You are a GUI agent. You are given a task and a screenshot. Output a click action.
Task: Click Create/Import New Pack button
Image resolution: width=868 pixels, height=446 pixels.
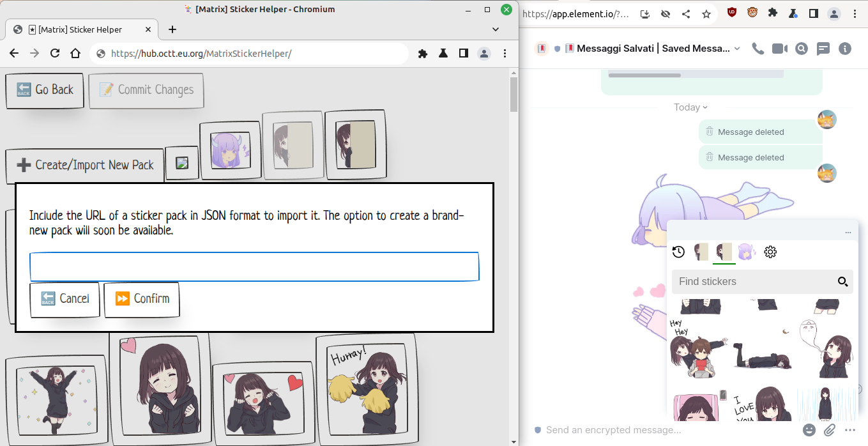tap(84, 165)
